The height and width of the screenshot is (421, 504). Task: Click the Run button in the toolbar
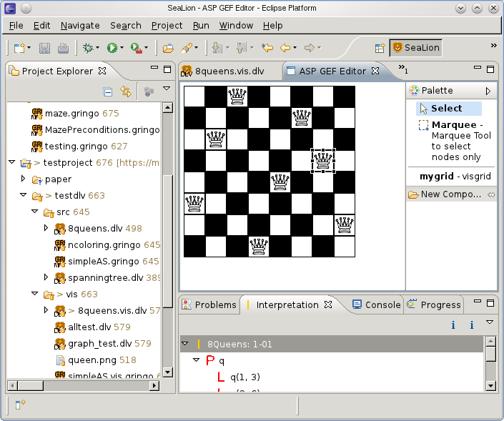[x=112, y=49]
